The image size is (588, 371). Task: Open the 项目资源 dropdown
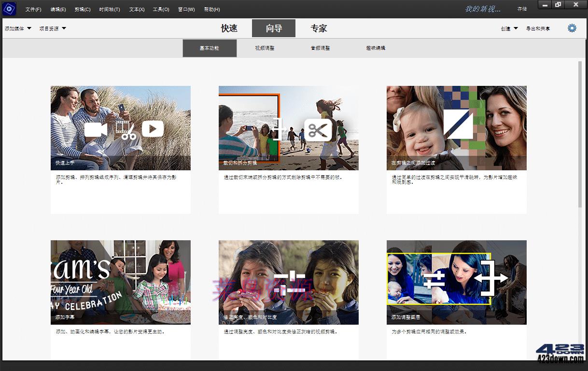(53, 28)
